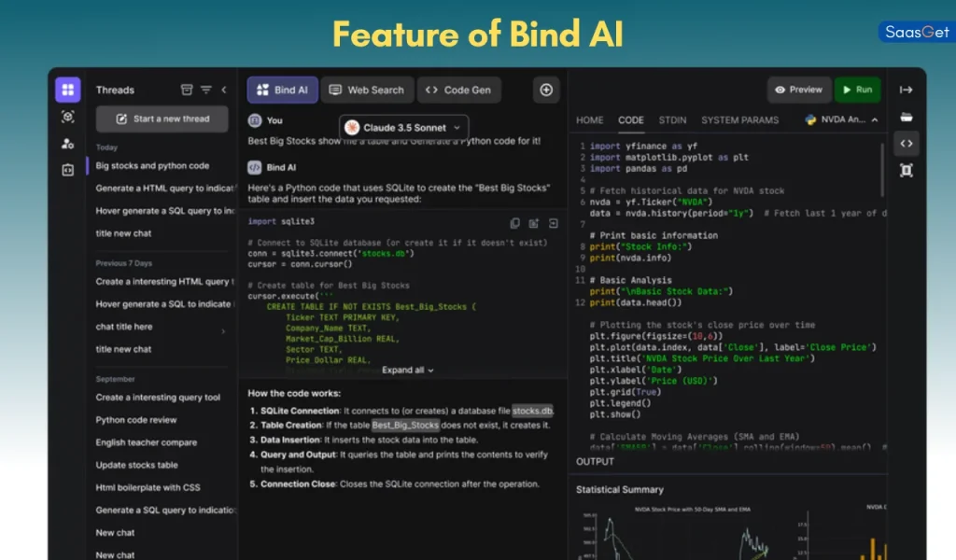Image resolution: width=956 pixels, height=560 pixels.
Task: Open the 'Python code review' thread
Action: coord(136,420)
